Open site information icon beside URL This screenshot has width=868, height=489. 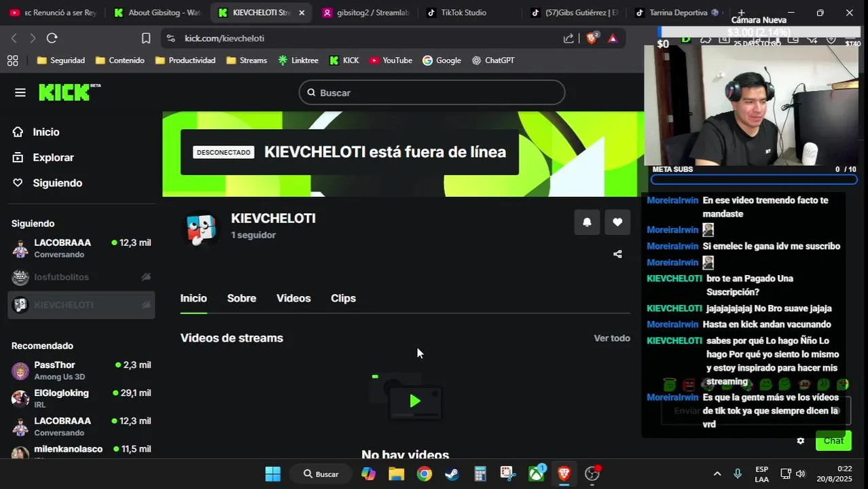[170, 38]
